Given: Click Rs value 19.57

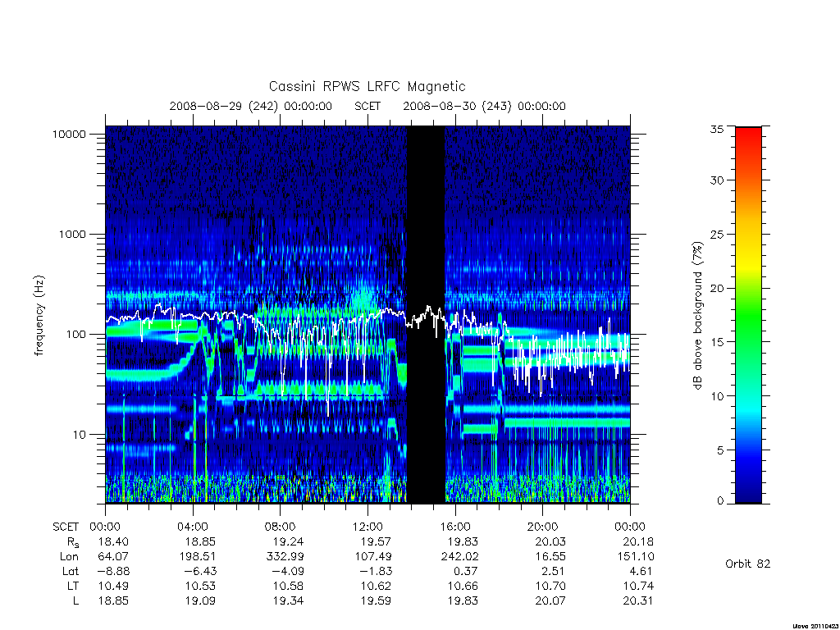Looking at the screenshot, I should (376, 541).
